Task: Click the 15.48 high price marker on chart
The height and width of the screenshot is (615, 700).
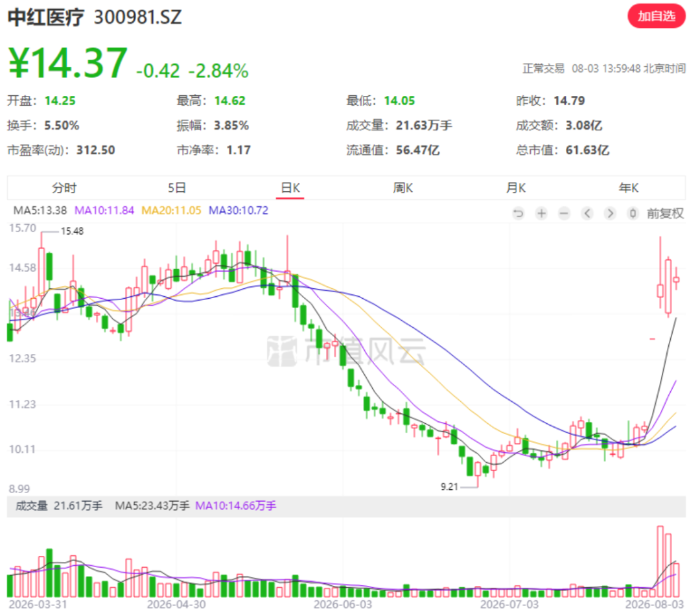Action: coord(73,231)
